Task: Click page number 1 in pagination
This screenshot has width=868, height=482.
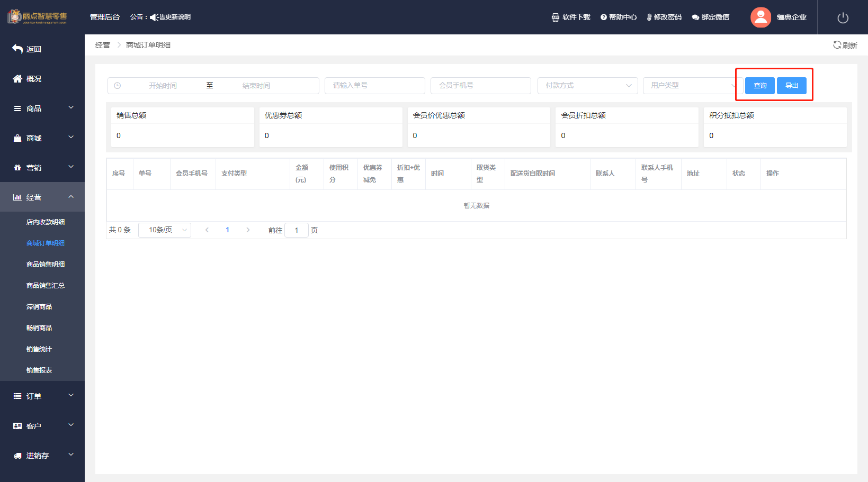Action: (228, 230)
